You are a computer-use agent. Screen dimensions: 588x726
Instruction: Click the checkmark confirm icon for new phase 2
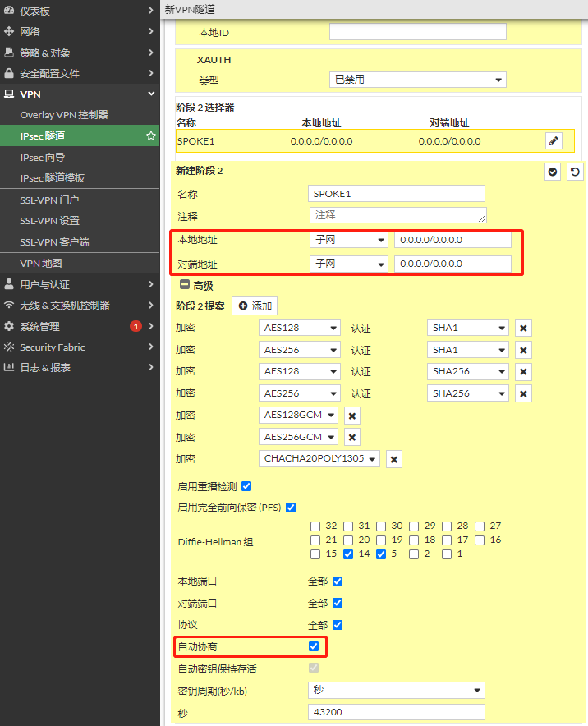553,172
